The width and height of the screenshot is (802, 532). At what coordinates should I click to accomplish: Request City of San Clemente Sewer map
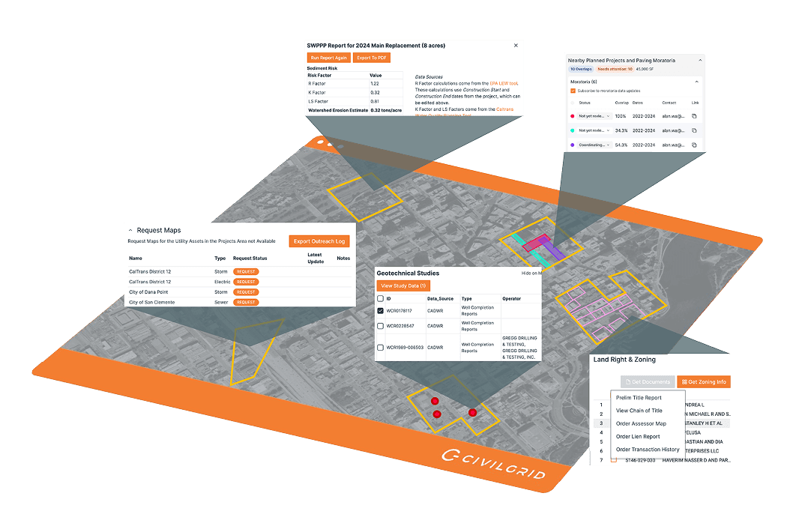pyautogui.click(x=246, y=302)
